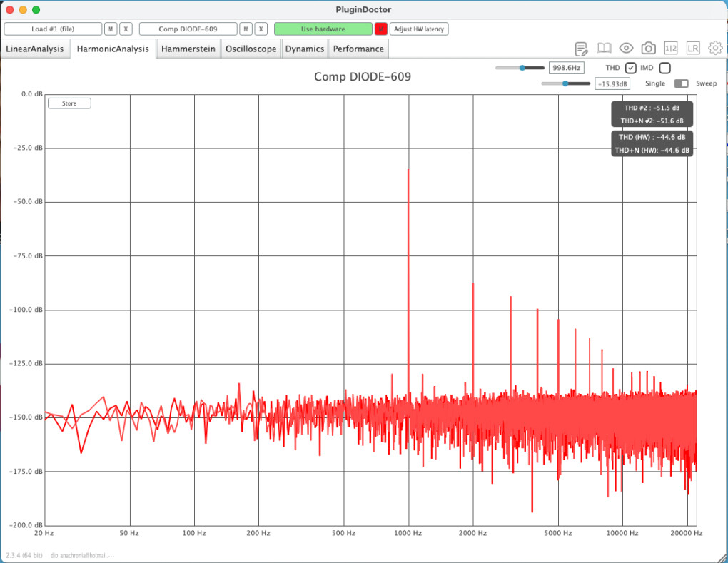
Task: Click the Use hardware button
Action: pos(323,29)
